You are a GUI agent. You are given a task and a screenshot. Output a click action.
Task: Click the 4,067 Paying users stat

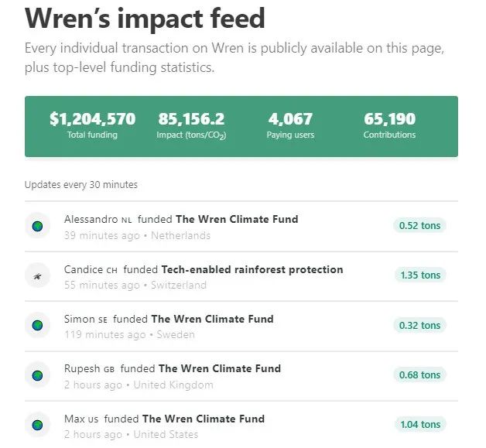[290, 125]
